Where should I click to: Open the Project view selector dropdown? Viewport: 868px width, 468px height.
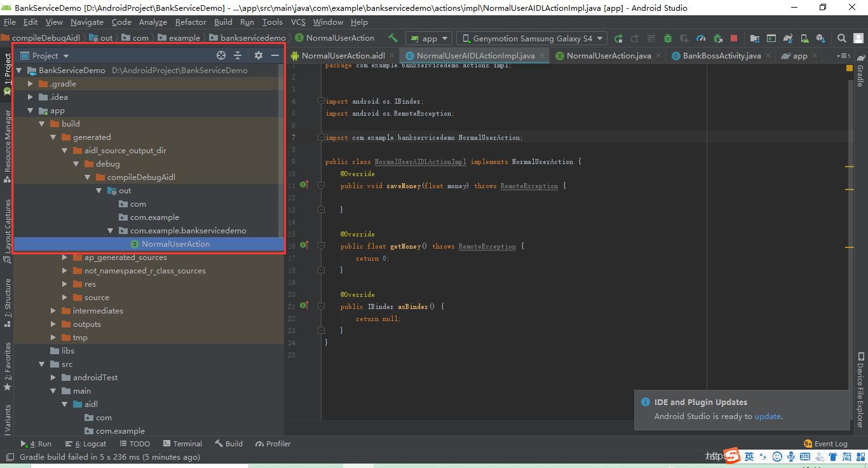[44, 55]
